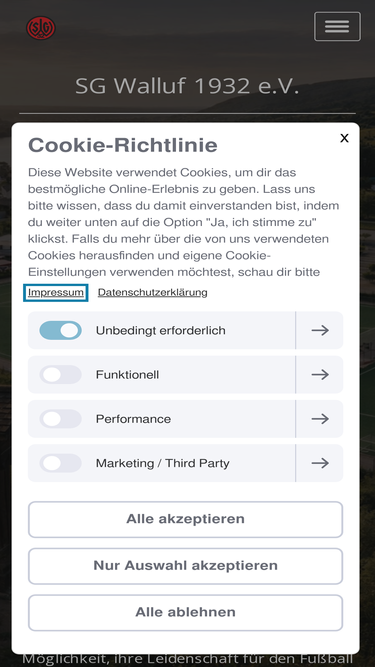Open the Impressum link

(x=56, y=292)
